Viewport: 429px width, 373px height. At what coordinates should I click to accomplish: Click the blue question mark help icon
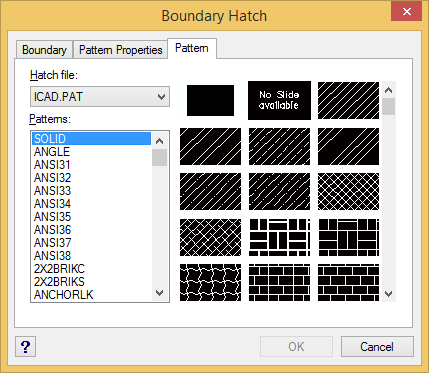25,347
